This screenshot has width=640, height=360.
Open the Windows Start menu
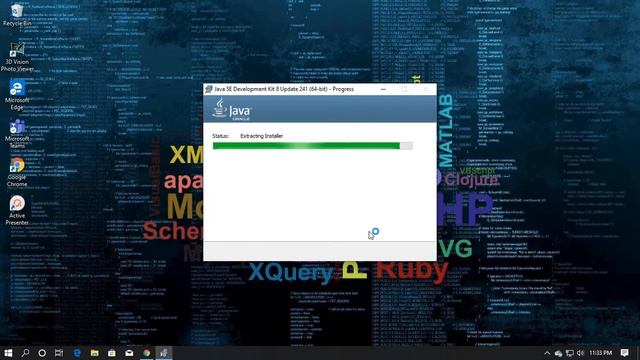(8, 353)
